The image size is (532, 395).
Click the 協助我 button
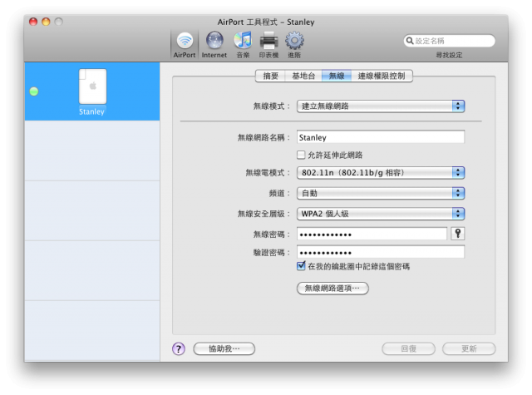click(x=224, y=348)
